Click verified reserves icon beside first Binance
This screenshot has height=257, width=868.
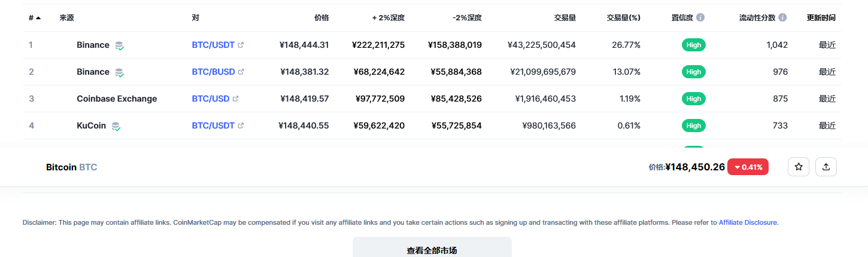[x=119, y=45]
